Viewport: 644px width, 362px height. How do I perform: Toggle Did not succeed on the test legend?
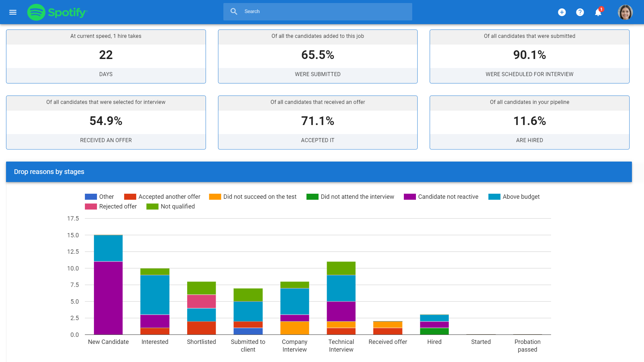pos(253,197)
